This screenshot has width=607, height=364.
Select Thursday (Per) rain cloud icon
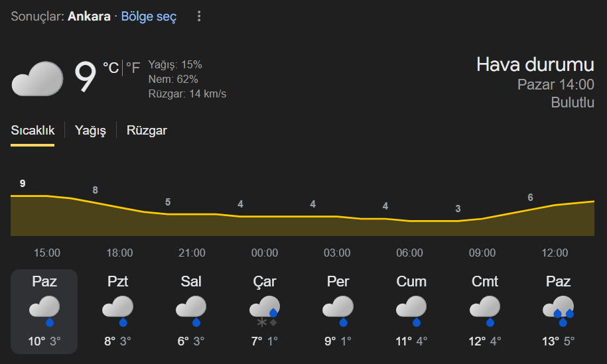[x=338, y=309]
